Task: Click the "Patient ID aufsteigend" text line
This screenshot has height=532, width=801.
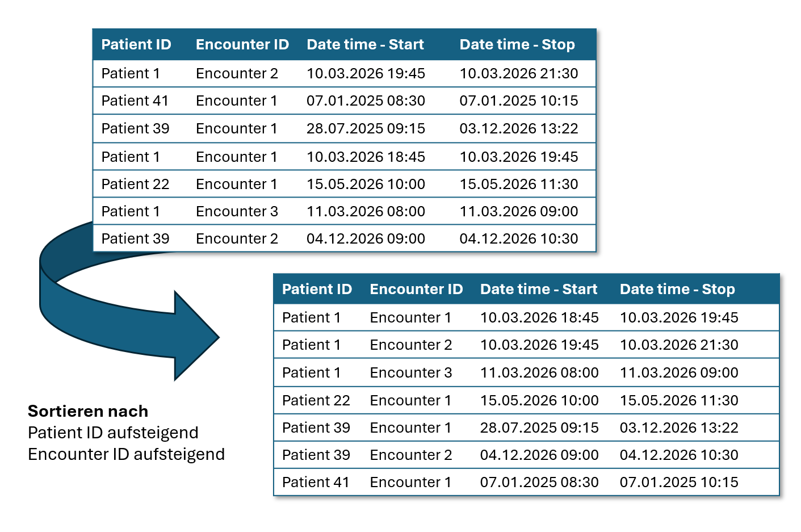Action: (113, 433)
